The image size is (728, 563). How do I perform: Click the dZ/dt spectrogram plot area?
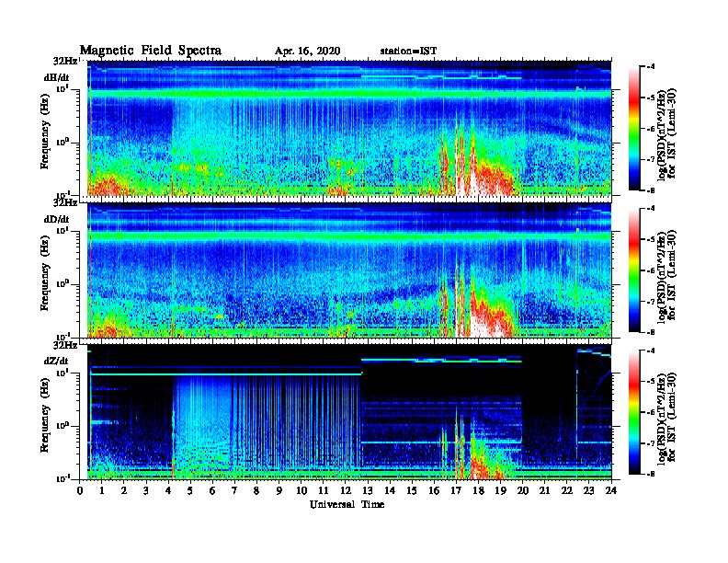tap(349, 412)
